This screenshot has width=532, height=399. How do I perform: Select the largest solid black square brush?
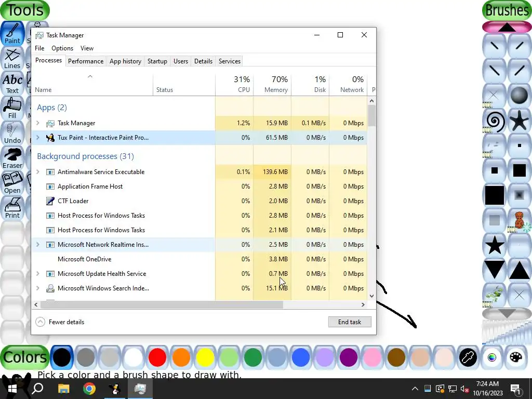pos(495,195)
